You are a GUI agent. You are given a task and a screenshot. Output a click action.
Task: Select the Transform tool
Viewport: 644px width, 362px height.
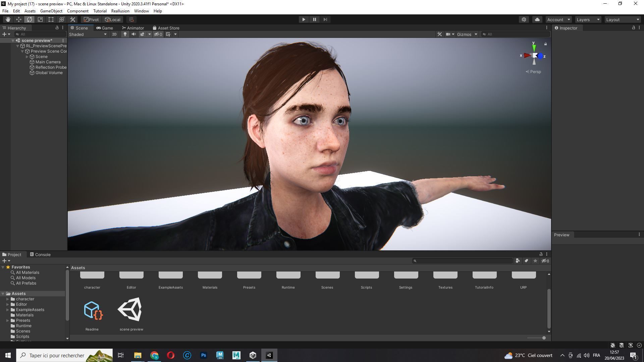pos(62,19)
